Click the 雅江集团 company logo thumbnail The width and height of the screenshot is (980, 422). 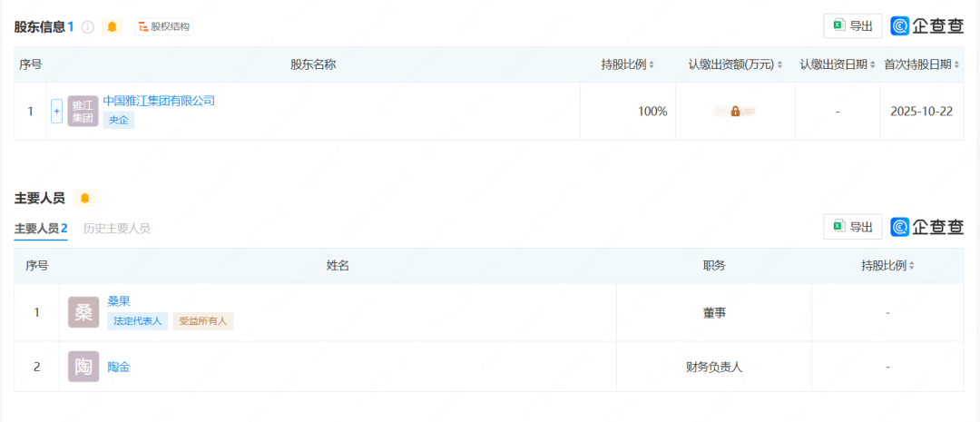pos(83,111)
